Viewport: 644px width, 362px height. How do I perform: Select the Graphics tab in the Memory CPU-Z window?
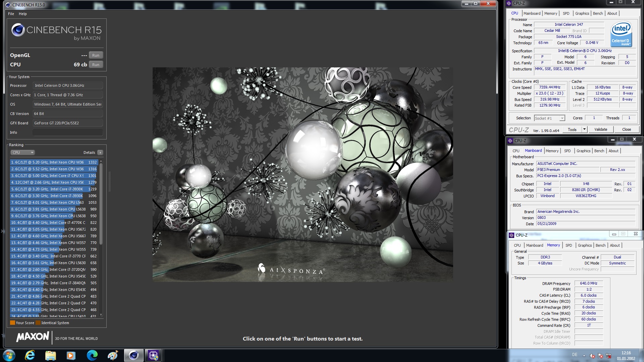585,245
